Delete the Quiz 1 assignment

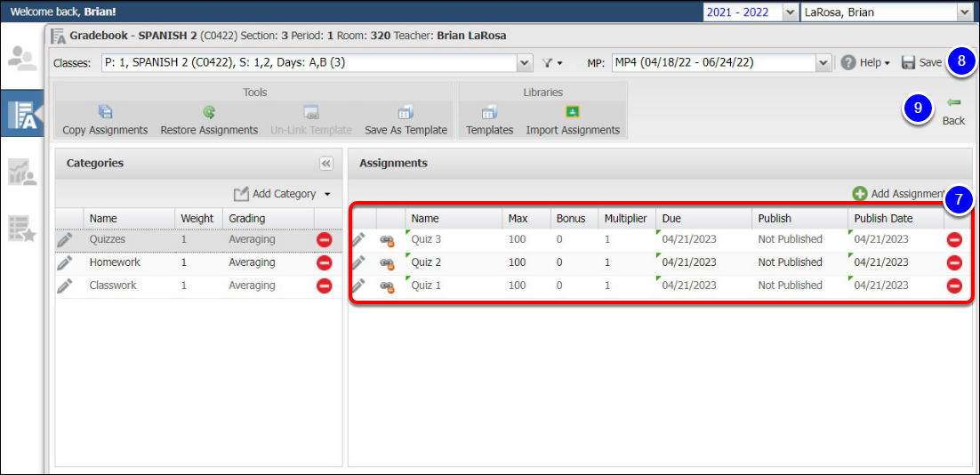[x=954, y=286]
